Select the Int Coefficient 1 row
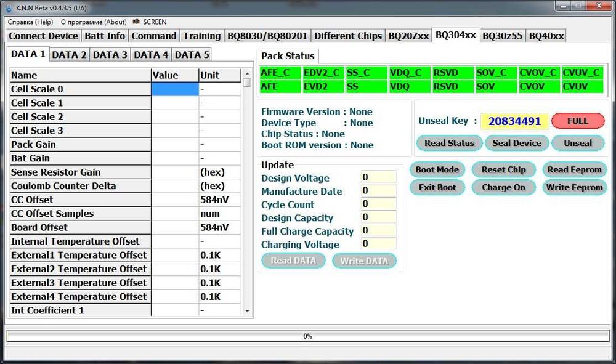616x364 pixels. pos(125,310)
